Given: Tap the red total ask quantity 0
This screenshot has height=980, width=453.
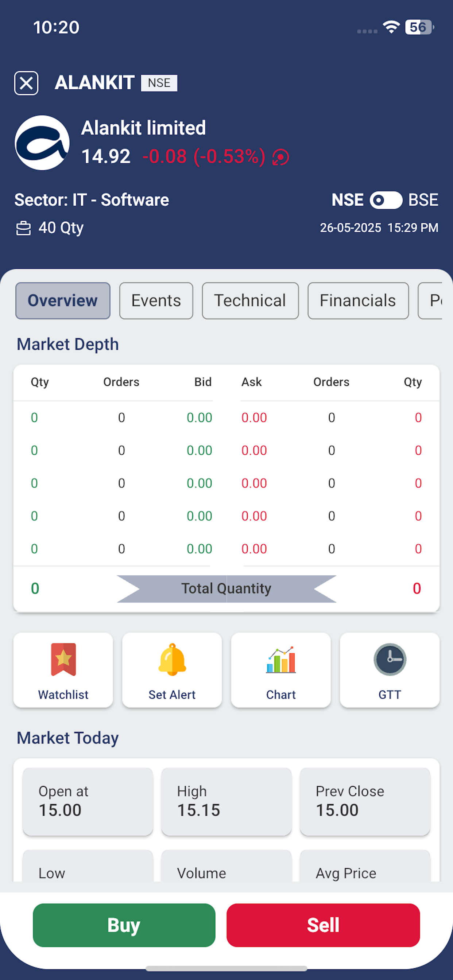Looking at the screenshot, I should pos(417,588).
